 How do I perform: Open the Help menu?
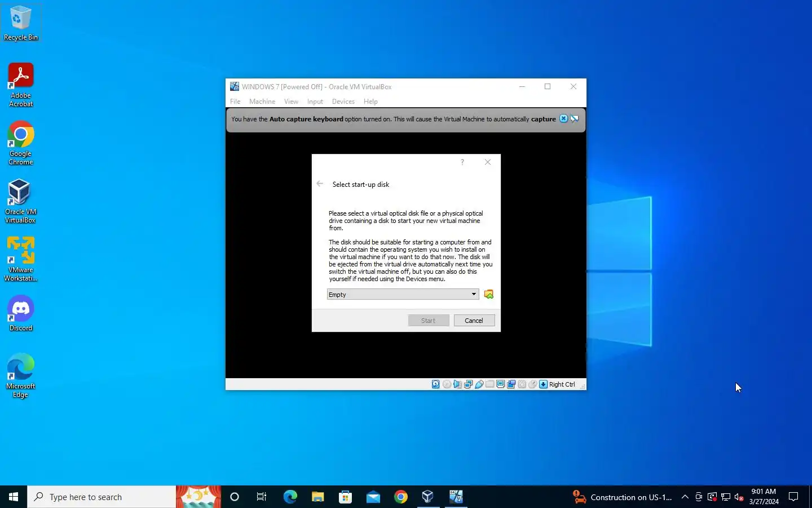pyautogui.click(x=370, y=102)
